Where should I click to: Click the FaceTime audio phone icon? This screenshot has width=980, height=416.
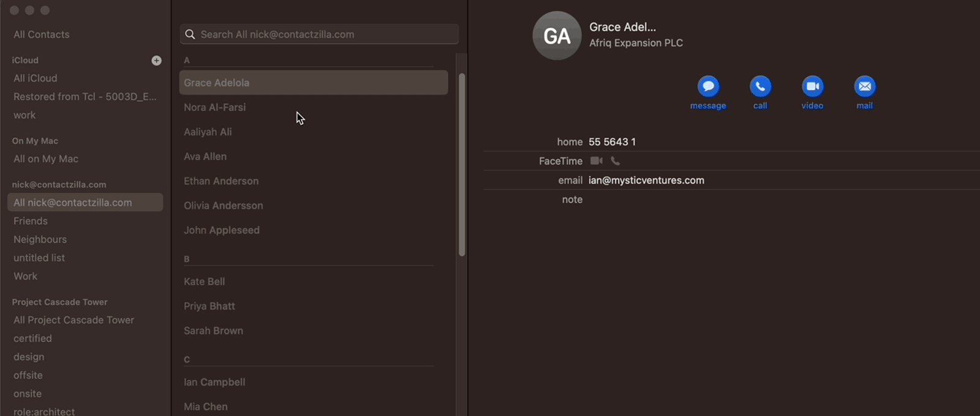pyautogui.click(x=616, y=161)
